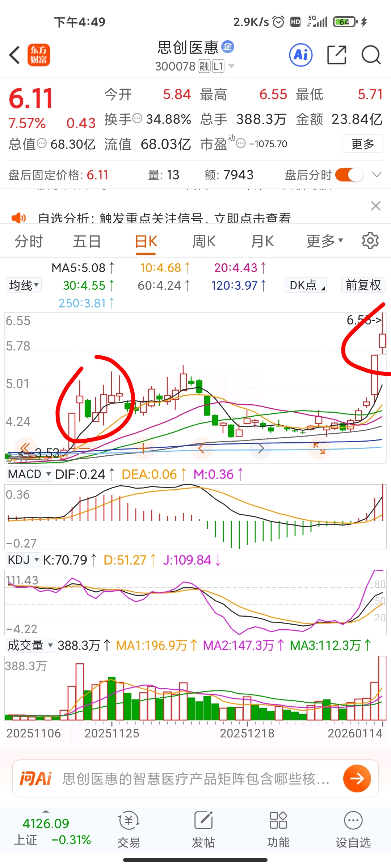391x868 pixels.
Task: Expand chart to fullscreen icon
Action: (319, 449)
